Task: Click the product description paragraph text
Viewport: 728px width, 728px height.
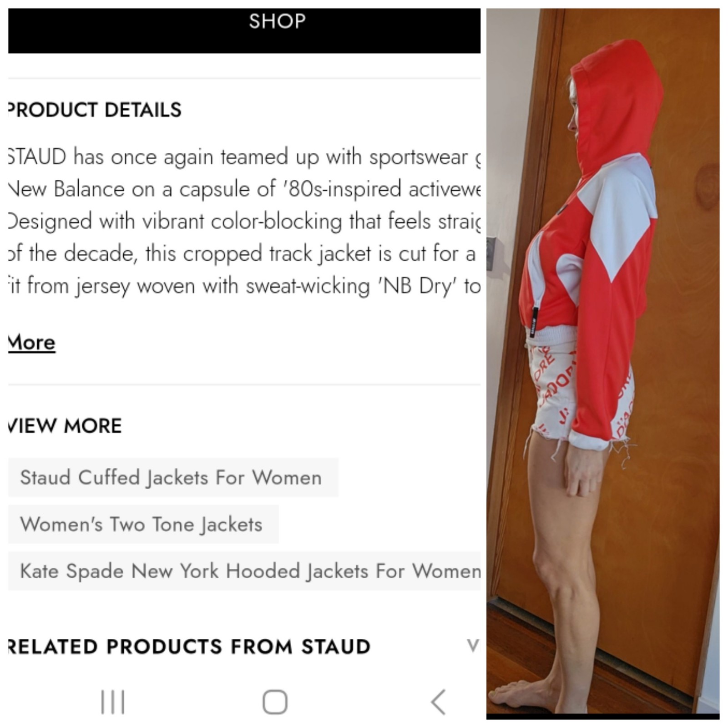Action: click(x=244, y=221)
